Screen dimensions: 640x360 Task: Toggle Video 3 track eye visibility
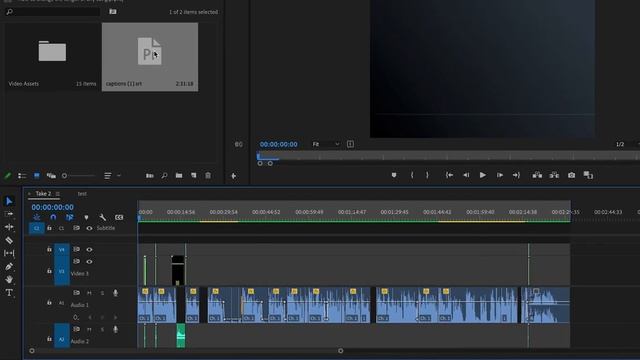tap(89, 262)
